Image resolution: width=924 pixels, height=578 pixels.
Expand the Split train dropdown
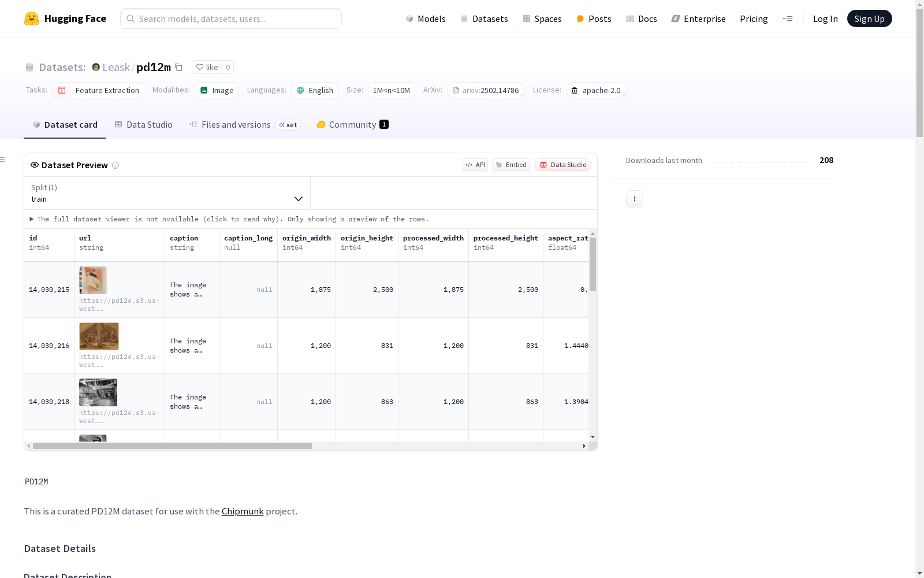tap(167, 193)
